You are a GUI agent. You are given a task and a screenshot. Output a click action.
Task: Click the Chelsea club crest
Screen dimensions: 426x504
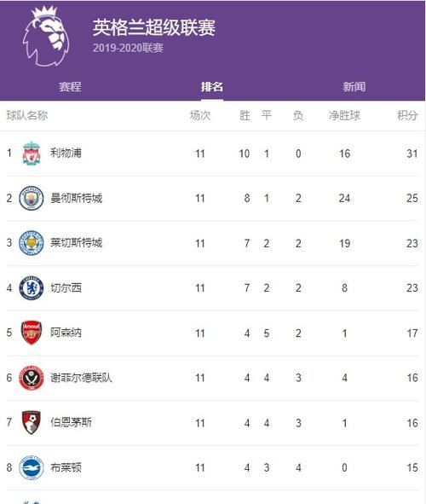[32, 288]
